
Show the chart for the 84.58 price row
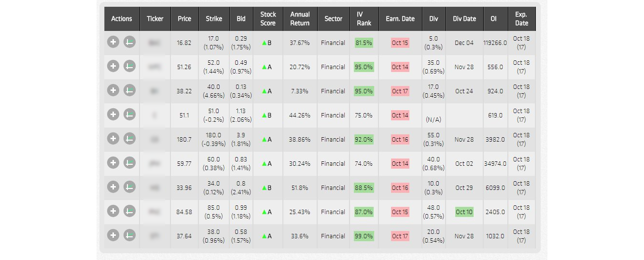129,212
